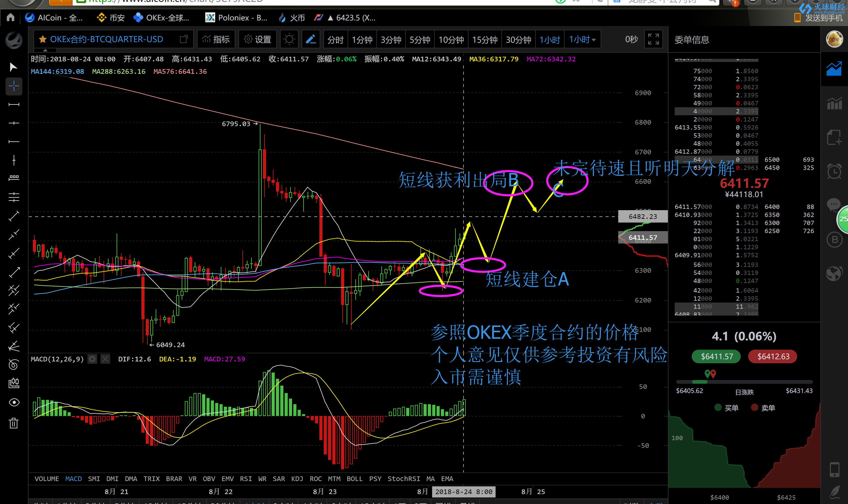The image size is (848, 504).
Task: Click the 发送到手机 send to phone button
Action: (x=818, y=18)
